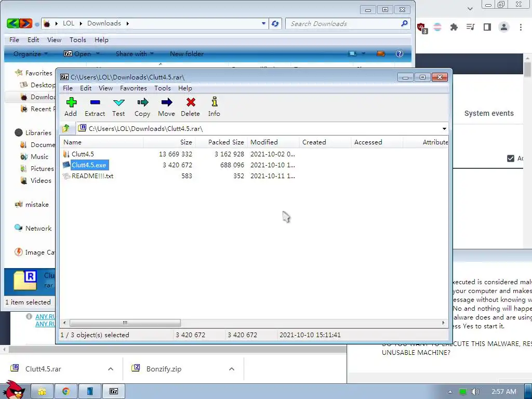Sort by the Packed Size column
This screenshot has width=532, height=399.
pos(221,142)
